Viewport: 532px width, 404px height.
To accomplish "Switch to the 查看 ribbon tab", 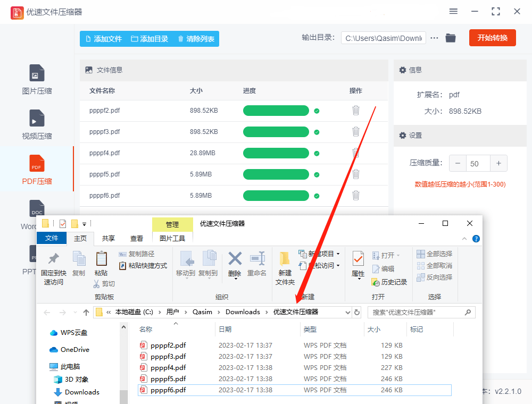I will click(x=137, y=238).
